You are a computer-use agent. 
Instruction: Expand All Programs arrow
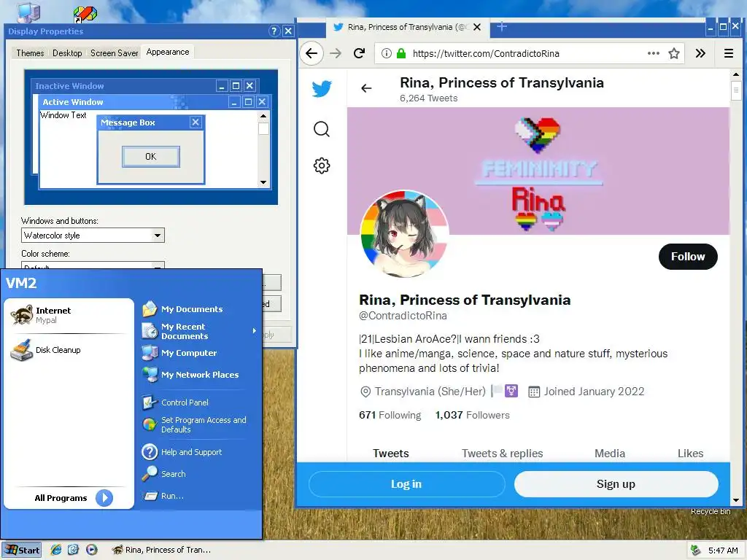tap(104, 498)
